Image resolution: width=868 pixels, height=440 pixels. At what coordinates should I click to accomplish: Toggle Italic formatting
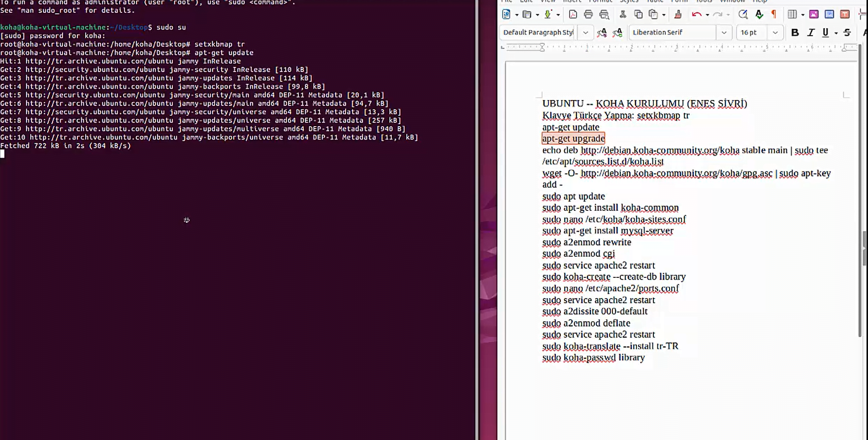pos(810,33)
